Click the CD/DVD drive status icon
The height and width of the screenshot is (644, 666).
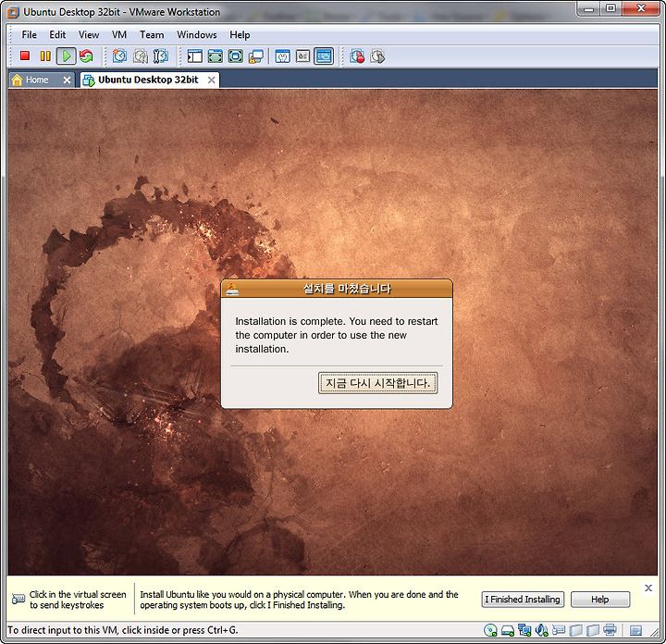coord(490,630)
